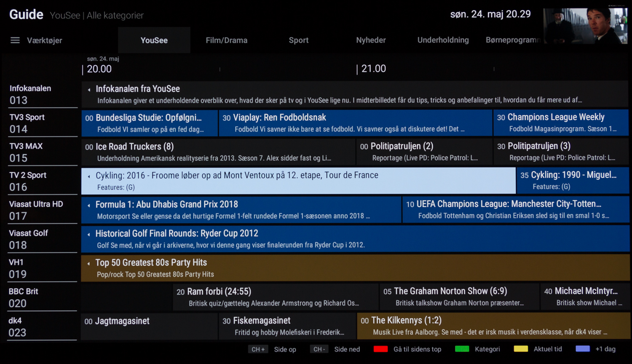Viewport: 632px width, 364px height.
Task: Switch to the Film/Drama tab
Action: pos(227,40)
